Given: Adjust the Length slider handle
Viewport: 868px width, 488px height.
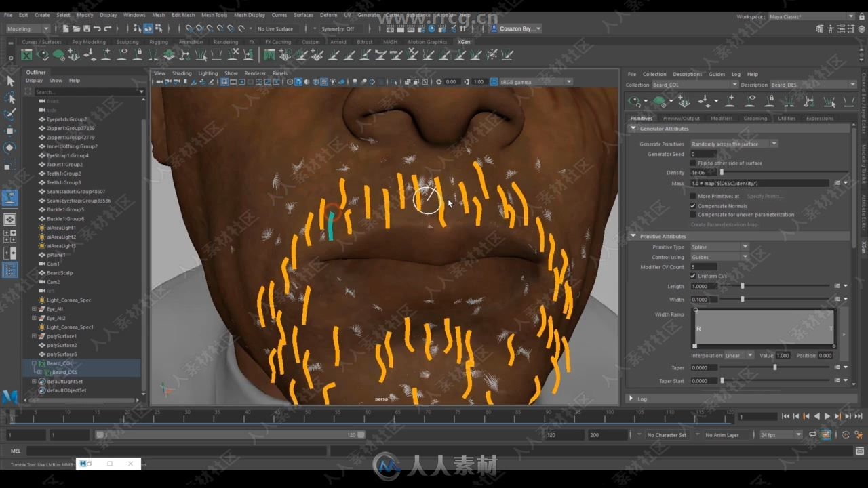Looking at the screenshot, I should 742,286.
